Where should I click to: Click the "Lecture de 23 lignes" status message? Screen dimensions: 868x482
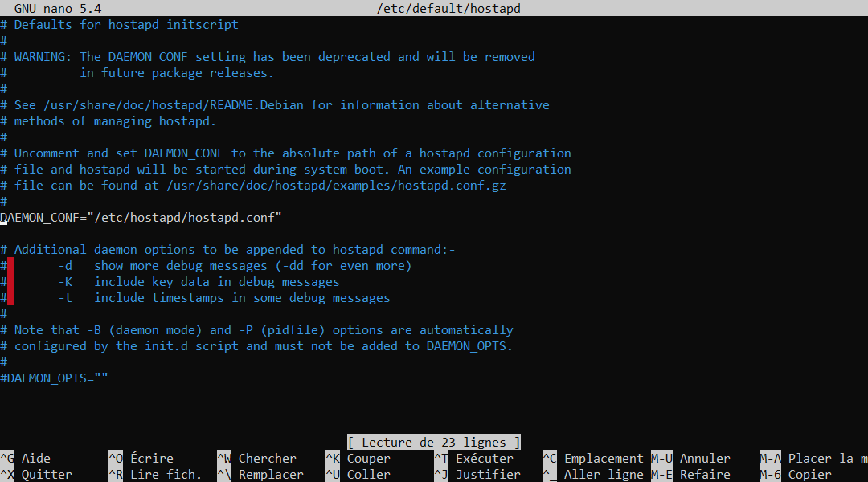[434, 443]
